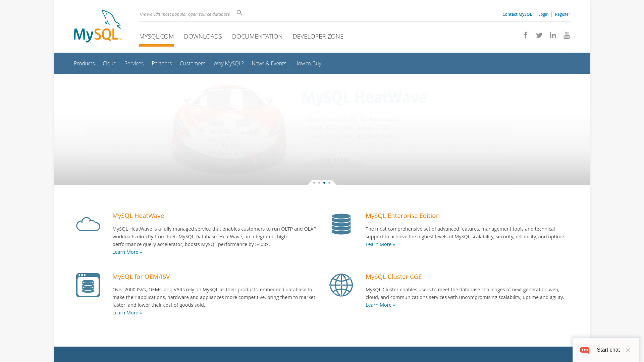Open the MySQL for OEM/ISV heading link
Image resolution: width=644 pixels, height=362 pixels.
click(x=141, y=277)
